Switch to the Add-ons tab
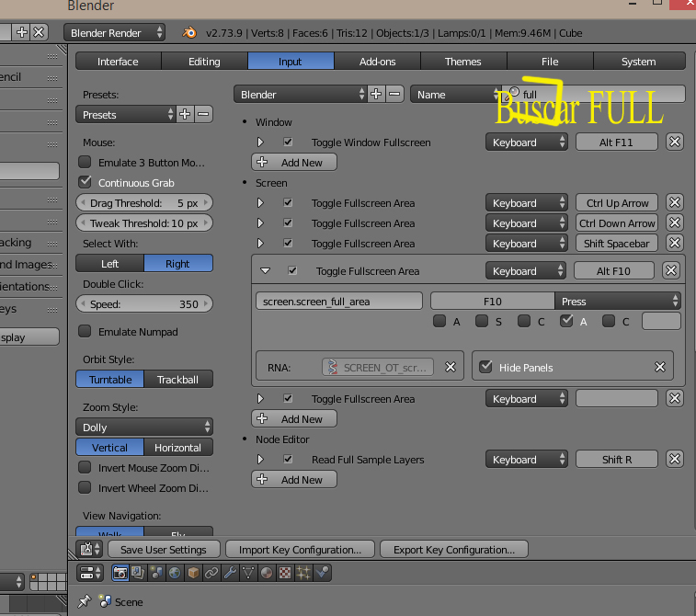 click(377, 62)
